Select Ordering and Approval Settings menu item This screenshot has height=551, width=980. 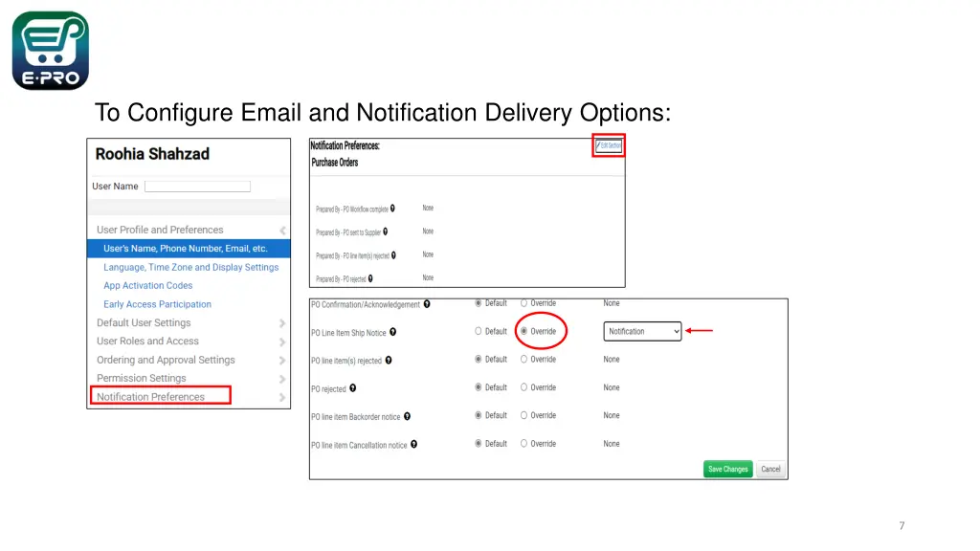pyautogui.click(x=166, y=360)
